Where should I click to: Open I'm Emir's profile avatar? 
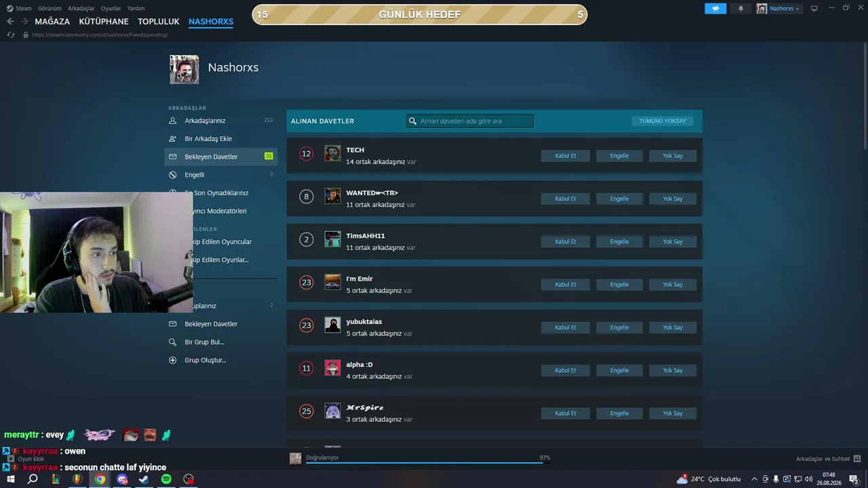(332, 282)
